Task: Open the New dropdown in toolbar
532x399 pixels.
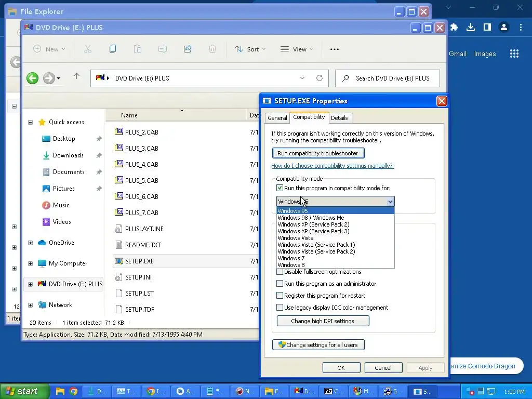Action: pyautogui.click(x=49, y=49)
